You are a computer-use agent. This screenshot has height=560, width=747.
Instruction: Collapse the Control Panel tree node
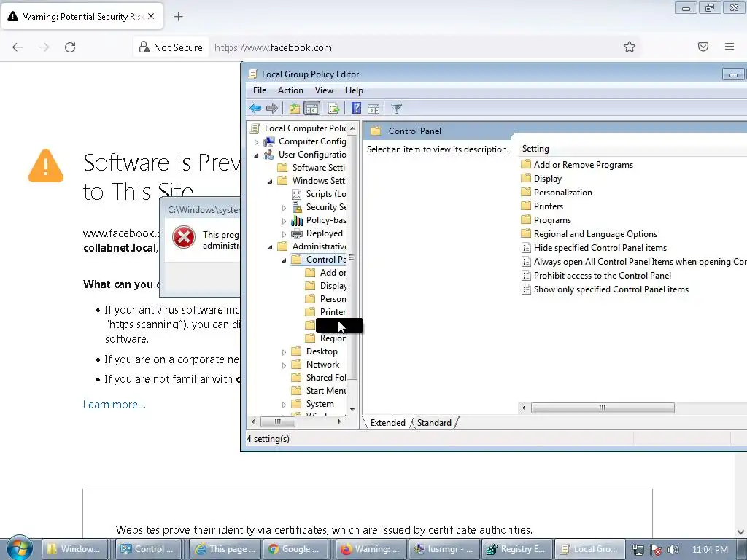[284, 260]
